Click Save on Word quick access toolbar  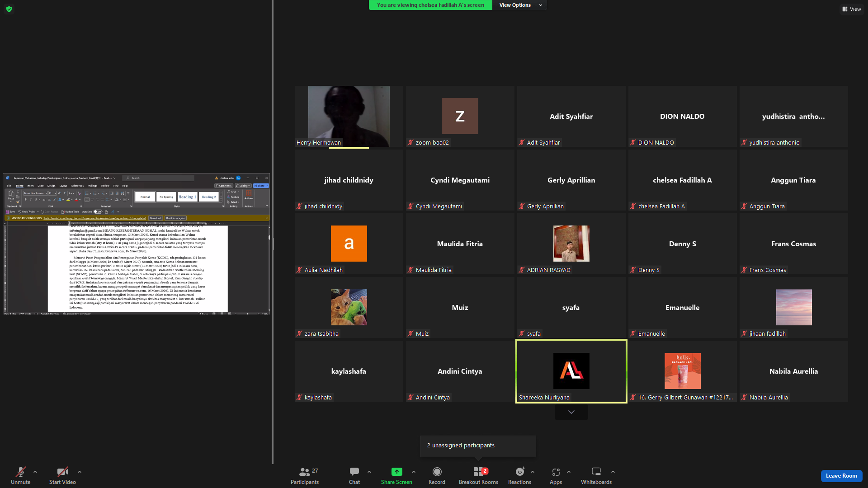click(x=10, y=211)
